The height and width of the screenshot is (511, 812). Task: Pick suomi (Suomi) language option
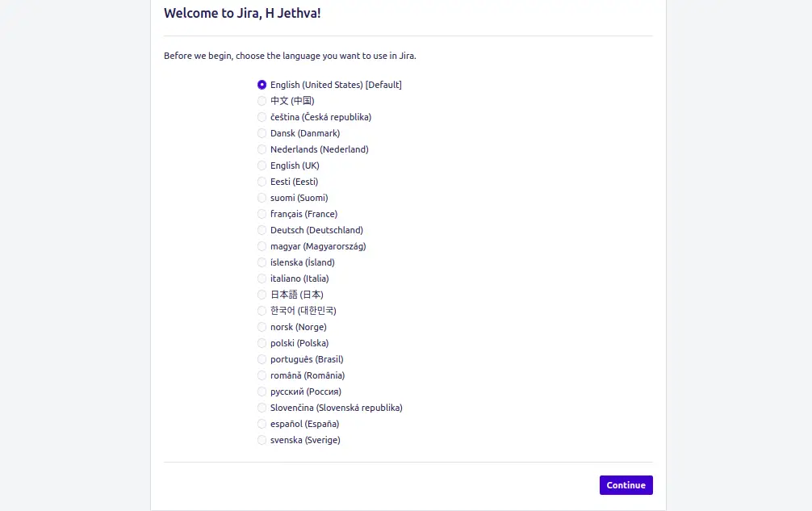click(262, 198)
